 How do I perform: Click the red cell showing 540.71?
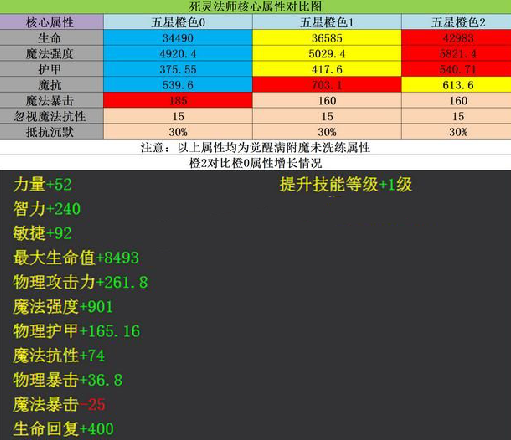tap(456, 69)
